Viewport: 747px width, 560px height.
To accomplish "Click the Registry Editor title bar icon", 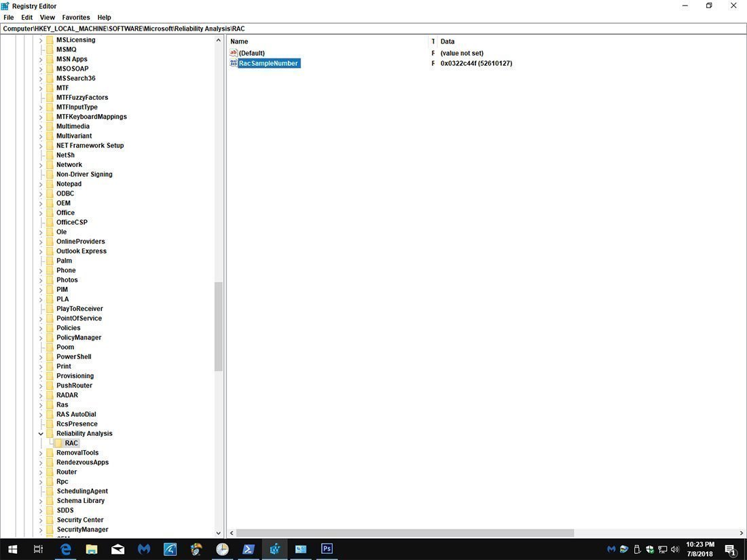I will tap(5, 5).
